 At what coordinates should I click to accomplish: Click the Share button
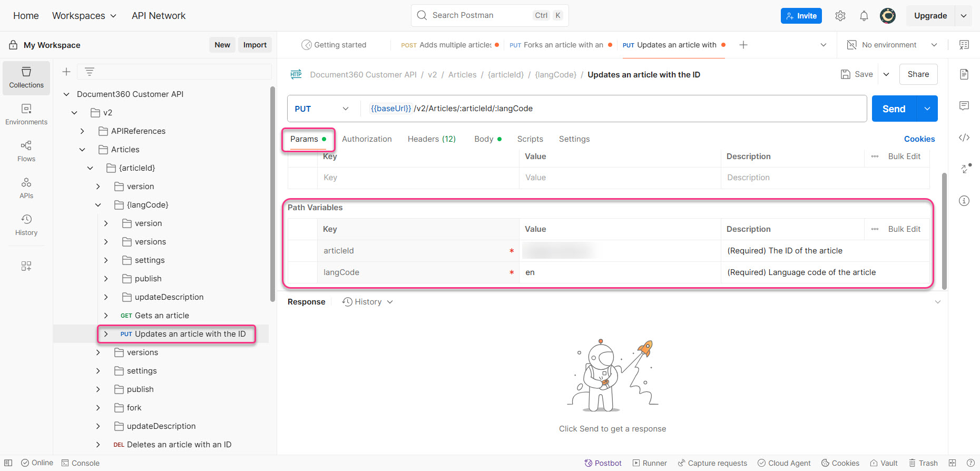point(918,74)
